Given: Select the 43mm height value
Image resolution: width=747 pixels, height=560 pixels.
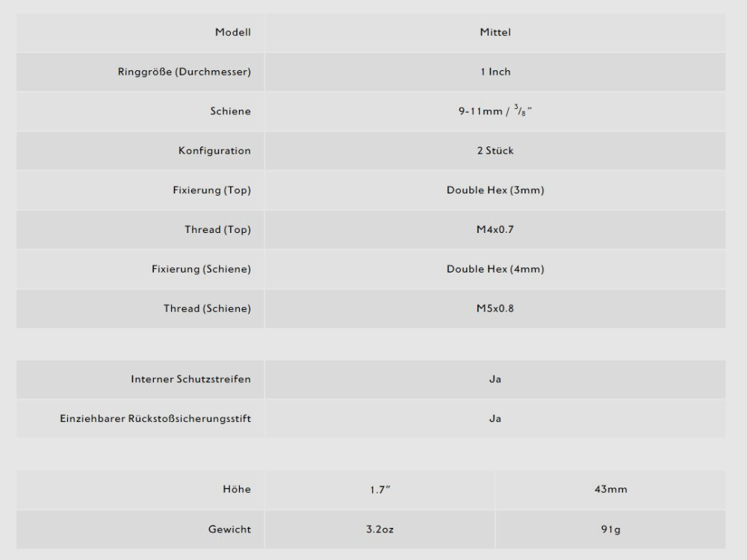Looking at the screenshot, I should pos(610,490).
